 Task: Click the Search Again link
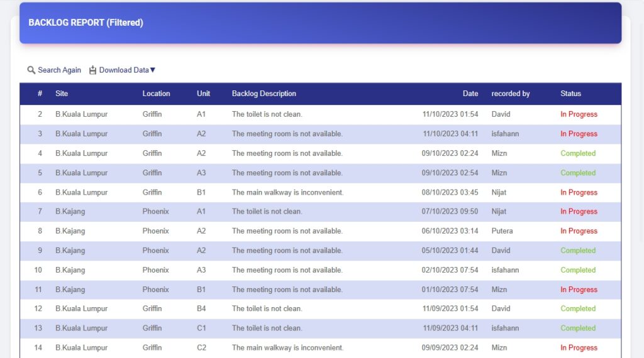click(x=59, y=70)
